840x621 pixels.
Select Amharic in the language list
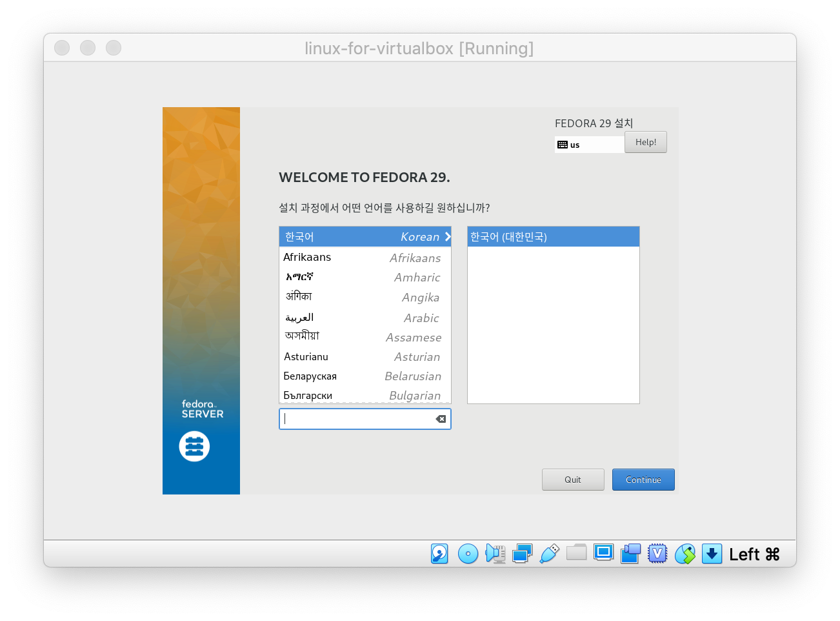click(x=365, y=277)
